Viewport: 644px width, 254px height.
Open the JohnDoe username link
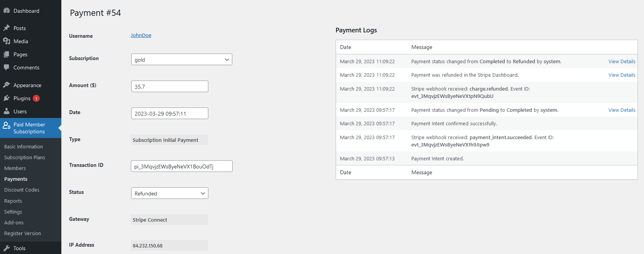(x=141, y=35)
